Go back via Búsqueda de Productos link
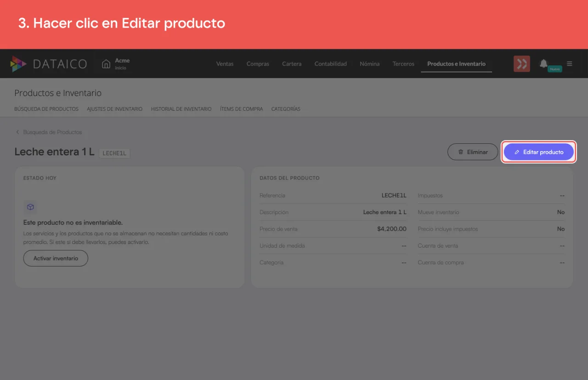This screenshot has height=380, width=588. tap(52, 132)
